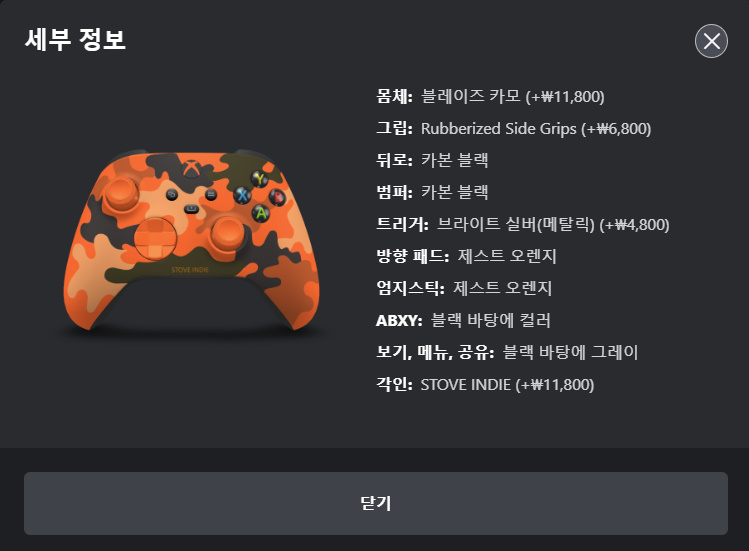Click the 트리거 브라이트 실버(메탈릭) line
The height and width of the screenshot is (551, 749).
pyautogui.click(x=523, y=224)
